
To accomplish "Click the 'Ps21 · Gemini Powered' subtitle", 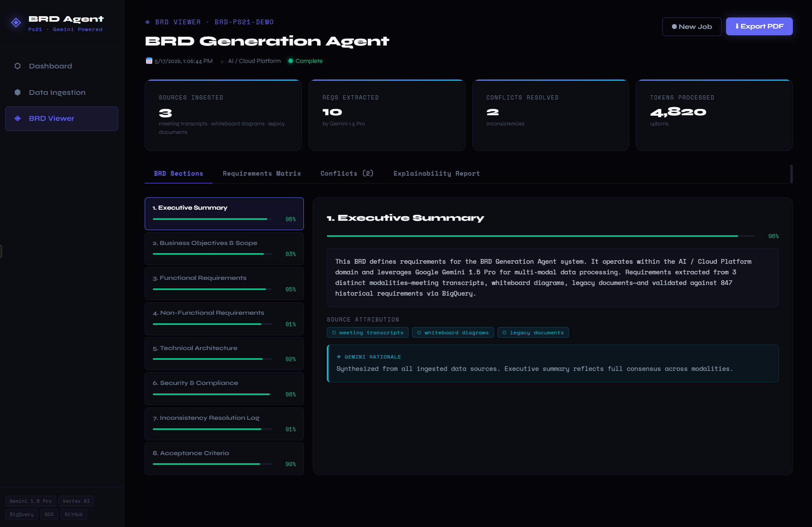I will (66, 29).
